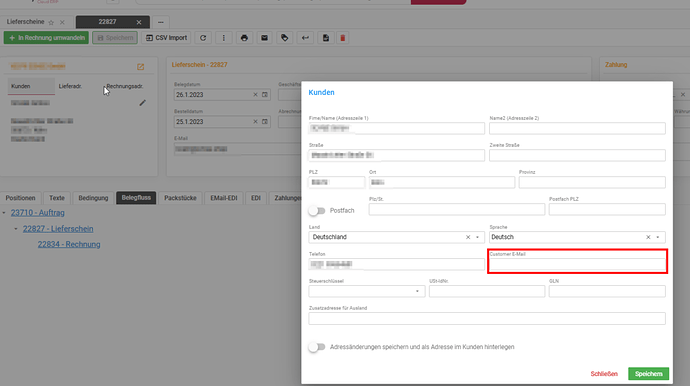Click In Rechnung umwandeln button
The width and height of the screenshot is (690, 386).
pyautogui.click(x=46, y=38)
